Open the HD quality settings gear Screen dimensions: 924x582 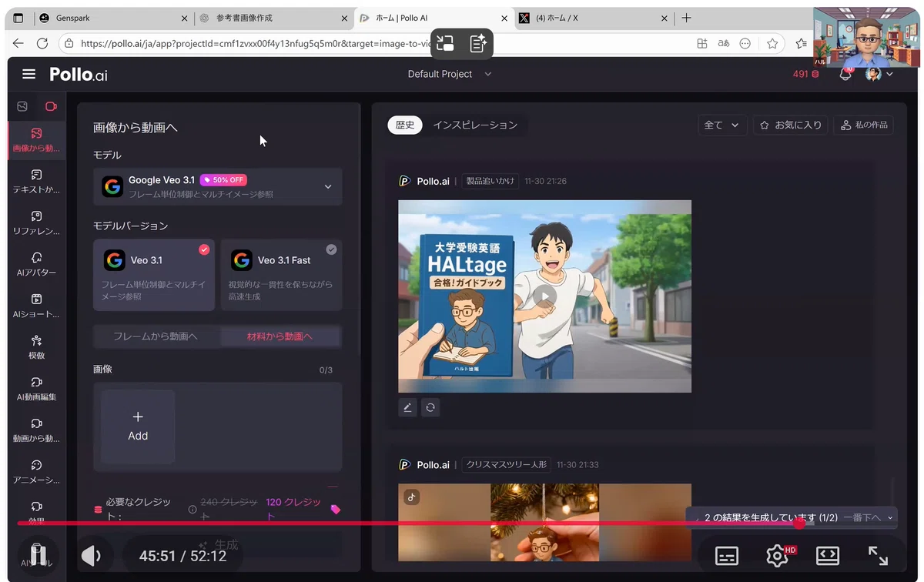(777, 555)
